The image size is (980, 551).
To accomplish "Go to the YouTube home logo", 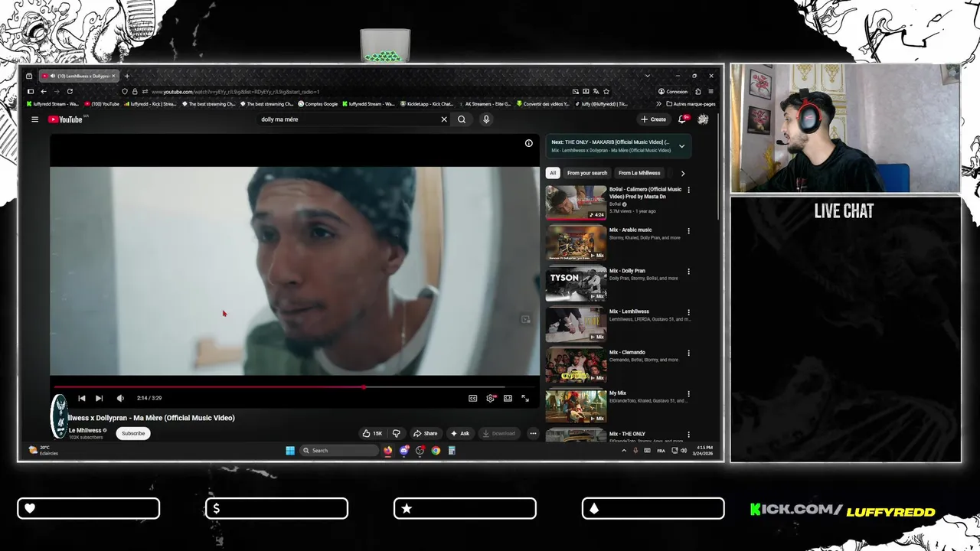I will [66, 119].
